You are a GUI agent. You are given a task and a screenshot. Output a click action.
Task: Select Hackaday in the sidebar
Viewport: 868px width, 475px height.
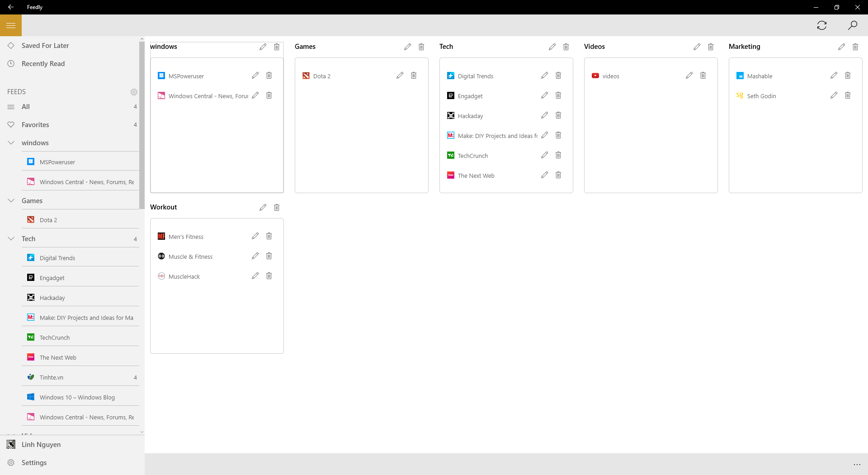tap(80, 298)
